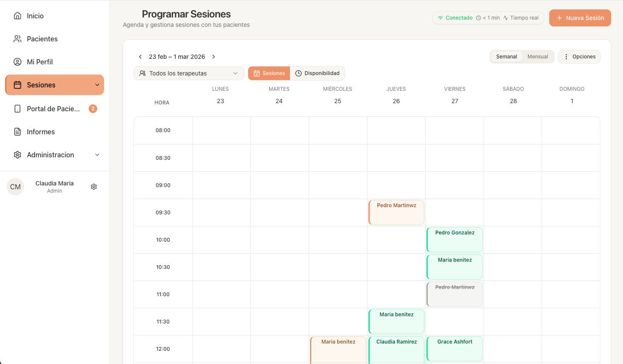Open the cancelled Pedro Martinwz session
Image resolution: width=623 pixels, height=364 pixels.
(455, 294)
